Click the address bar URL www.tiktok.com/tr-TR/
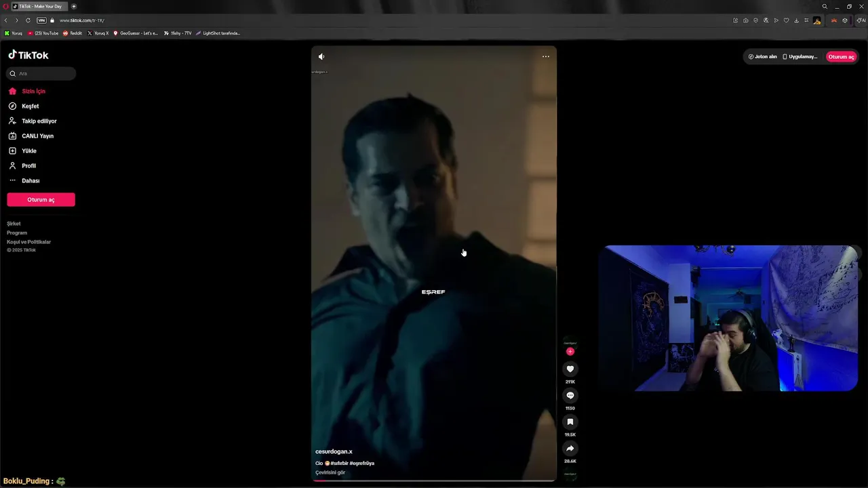Viewport: 868px width, 488px height. click(81, 20)
